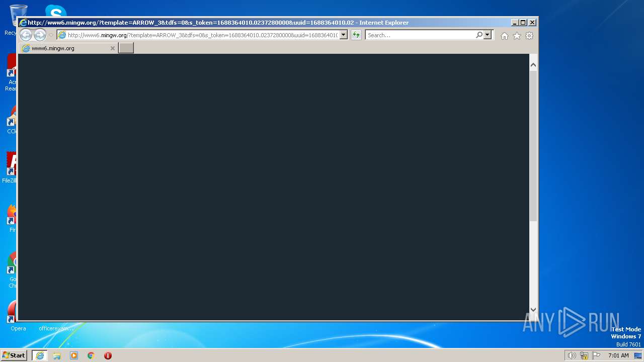Select the Acrobat Reader desktop shortcut
644x362 pixels.
(x=11, y=72)
